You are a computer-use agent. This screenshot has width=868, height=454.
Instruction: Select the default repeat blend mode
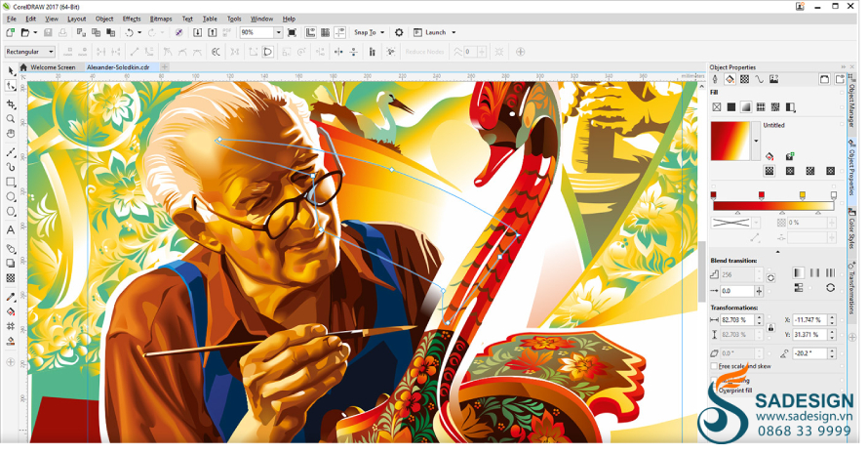pyautogui.click(x=798, y=272)
